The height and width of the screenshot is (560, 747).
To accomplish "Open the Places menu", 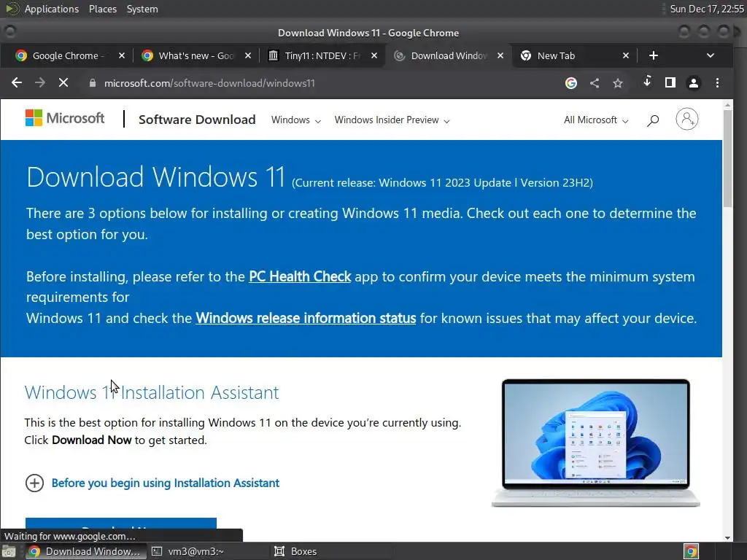I will [103, 9].
